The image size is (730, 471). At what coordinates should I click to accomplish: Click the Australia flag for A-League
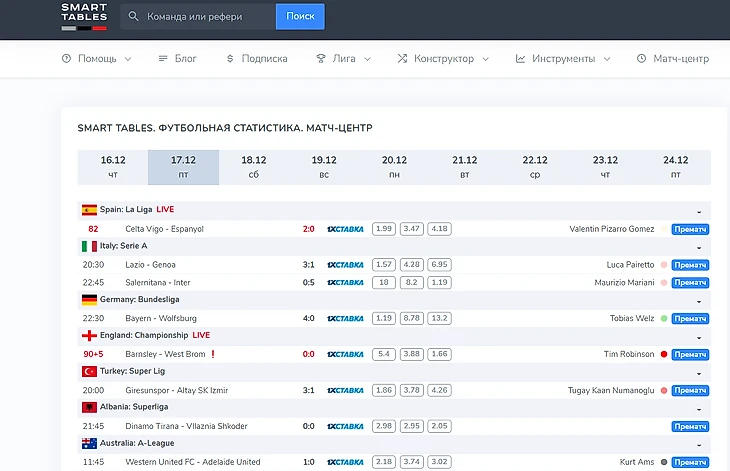pyautogui.click(x=88, y=443)
